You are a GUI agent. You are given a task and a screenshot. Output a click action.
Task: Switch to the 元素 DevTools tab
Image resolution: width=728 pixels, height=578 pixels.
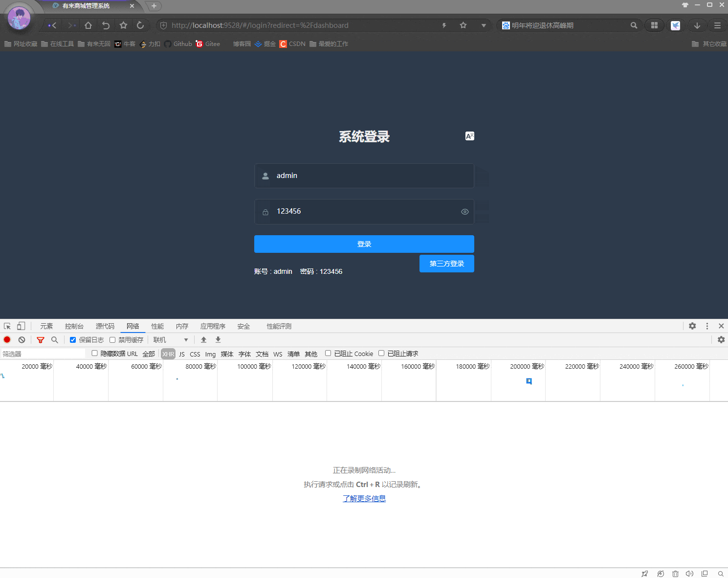pos(46,326)
